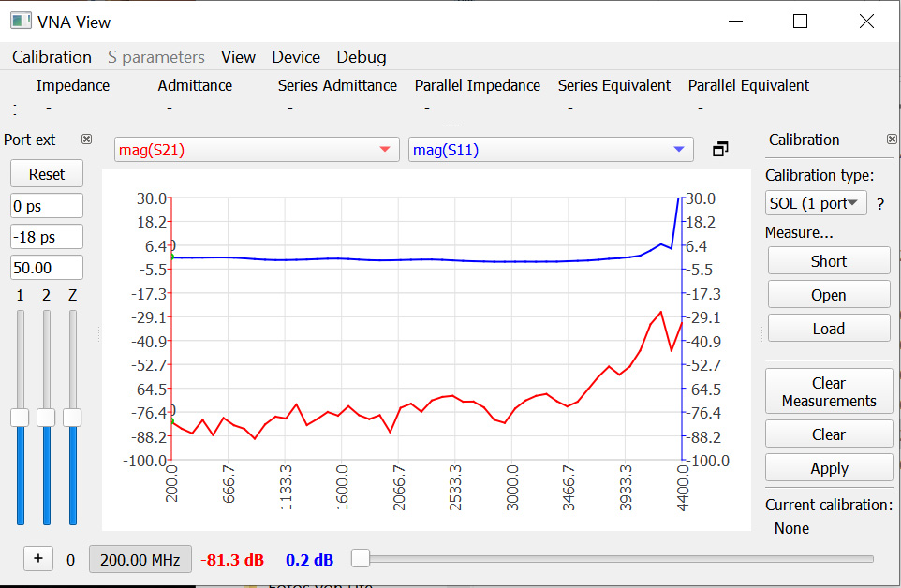The height and width of the screenshot is (588, 901).
Task: Click the Load measure button
Action: coord(828,329)
